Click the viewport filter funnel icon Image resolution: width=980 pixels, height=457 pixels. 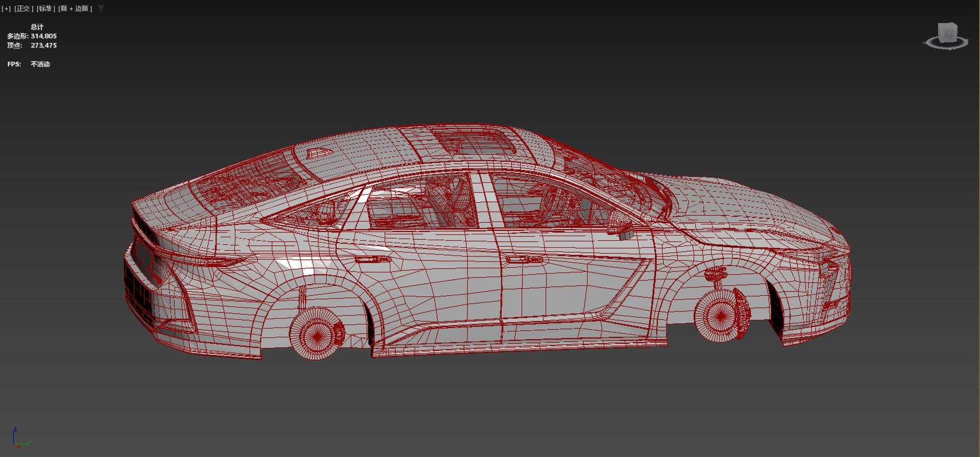click(101, 8)
